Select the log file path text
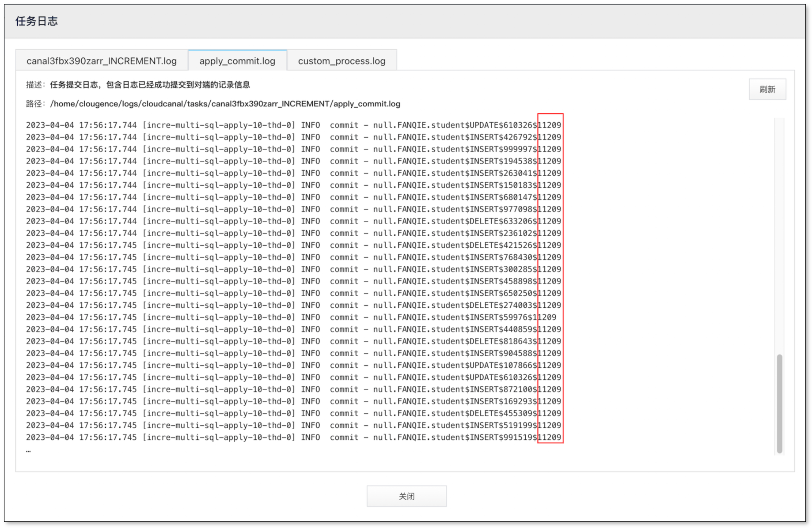This screenshot has width=812, height=528. coord(225,104)
